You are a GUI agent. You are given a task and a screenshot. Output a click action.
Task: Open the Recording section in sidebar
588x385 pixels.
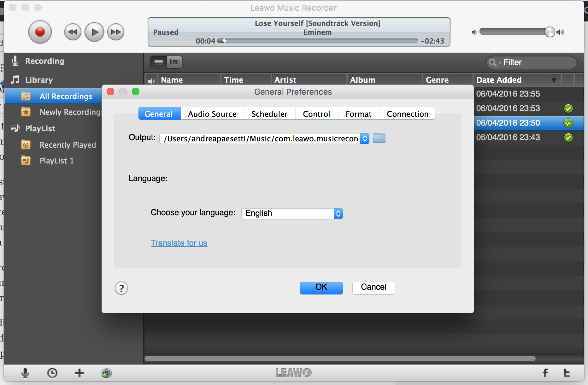(x=44, y=61)
